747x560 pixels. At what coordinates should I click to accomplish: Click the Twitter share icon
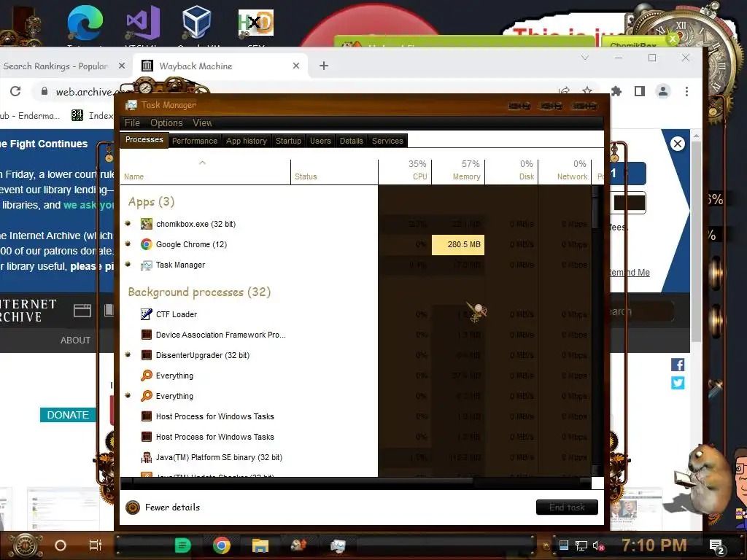(x=678, y=383)
